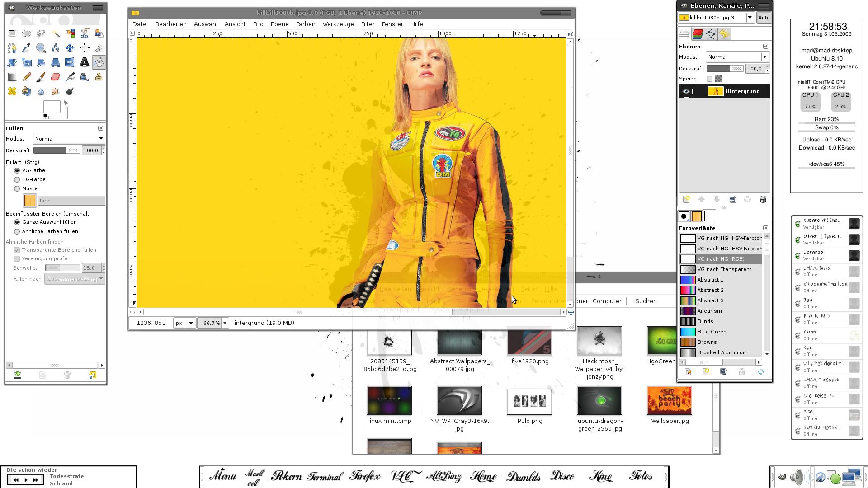Select the Free Select lasso tool
Viewport: 868px width, 488px height.
point(41,33)
